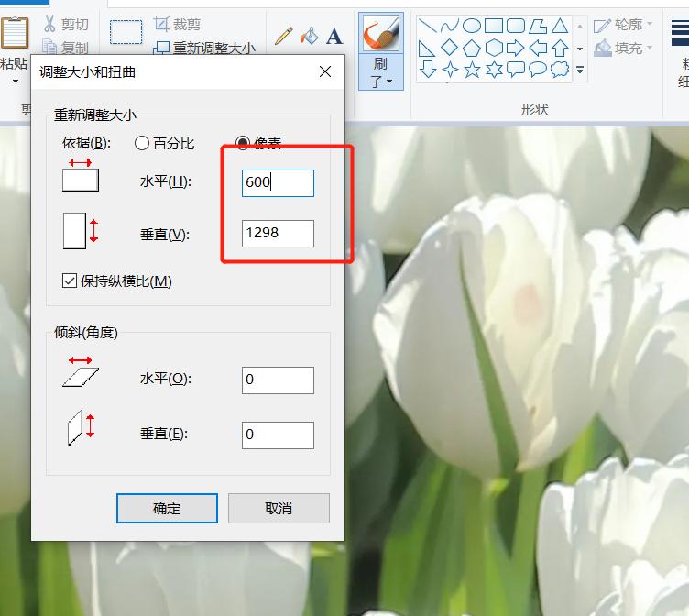Expand the 粘贴 paste dropdown arrow
Screen dimensions: 689x616
click(x=15, y=82)
